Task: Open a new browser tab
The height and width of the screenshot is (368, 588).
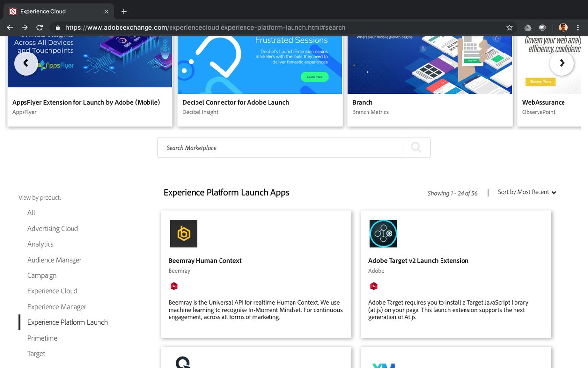Action: pos(124,11)
